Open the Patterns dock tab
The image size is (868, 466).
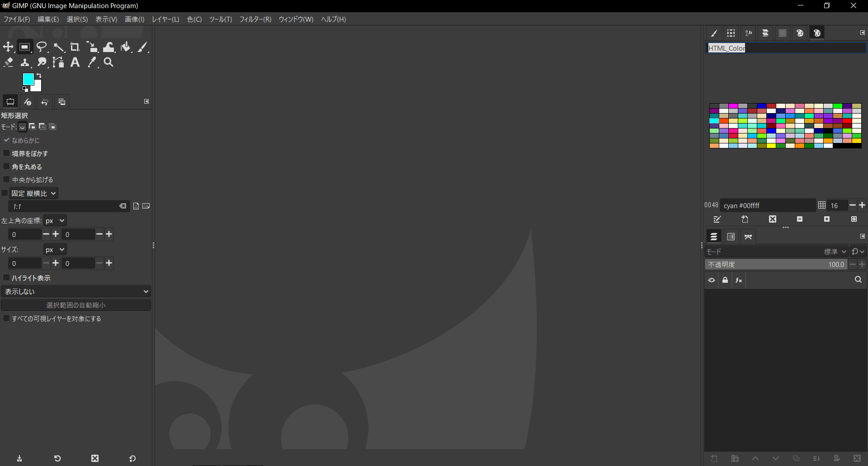(731, 33)
